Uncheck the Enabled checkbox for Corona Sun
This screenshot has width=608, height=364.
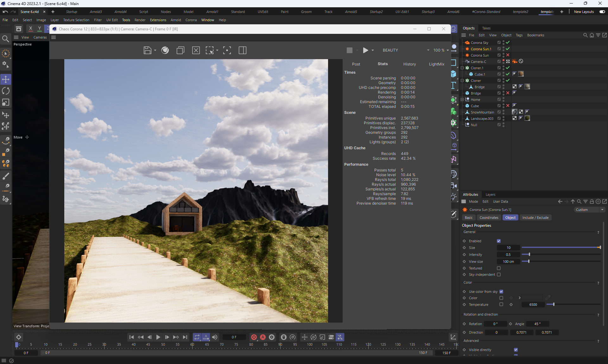pyautogui.click(x=499, y=241)
